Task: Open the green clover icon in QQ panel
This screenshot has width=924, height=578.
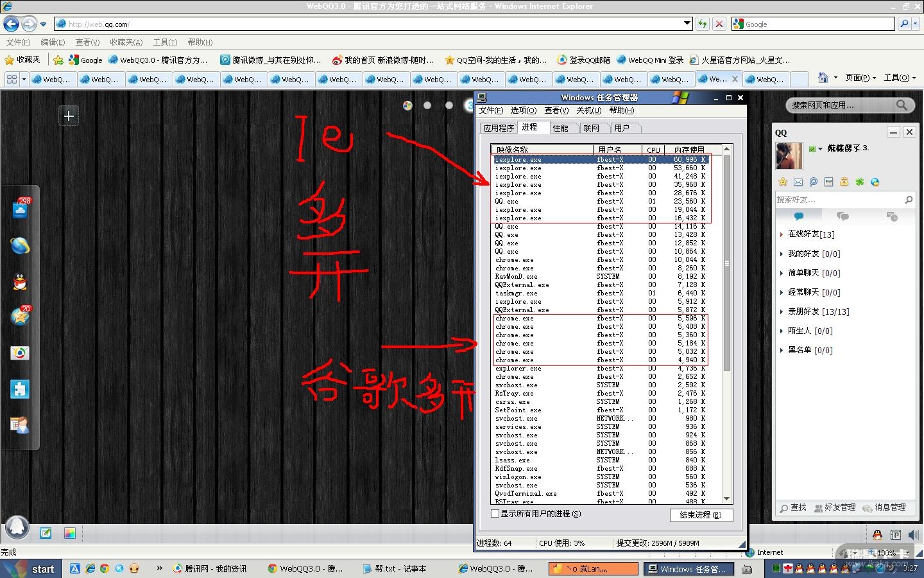Action: (859, 182)
